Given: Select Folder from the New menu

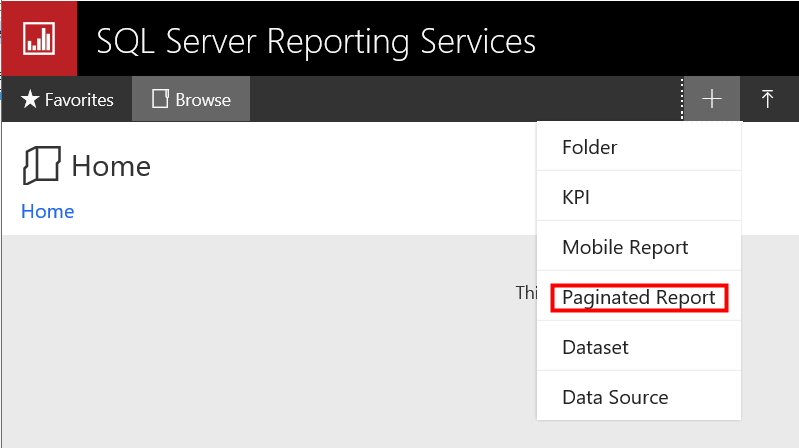Looking at the screenshot, I should pos(639,147).
